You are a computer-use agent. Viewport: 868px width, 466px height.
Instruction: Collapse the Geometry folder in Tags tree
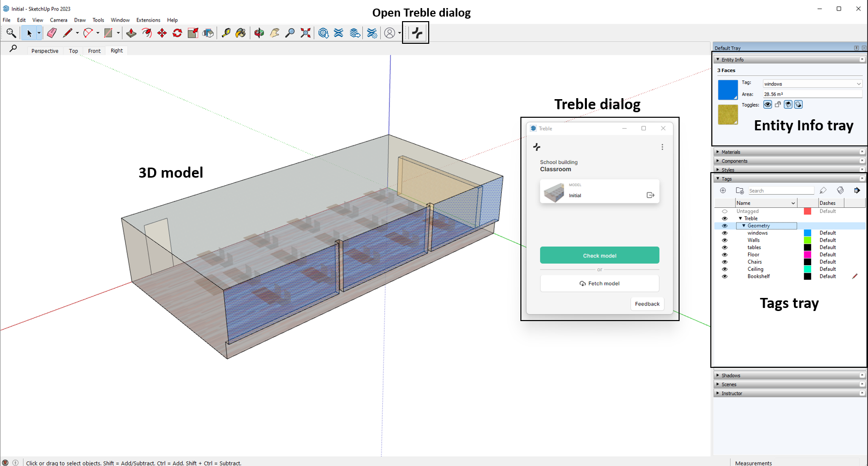point(744,225)
